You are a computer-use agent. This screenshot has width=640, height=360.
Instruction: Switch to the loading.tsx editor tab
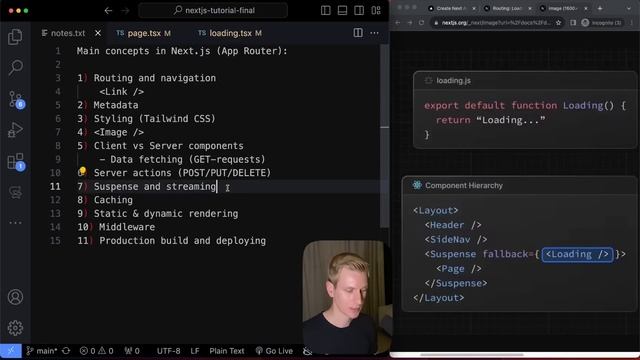230,33
